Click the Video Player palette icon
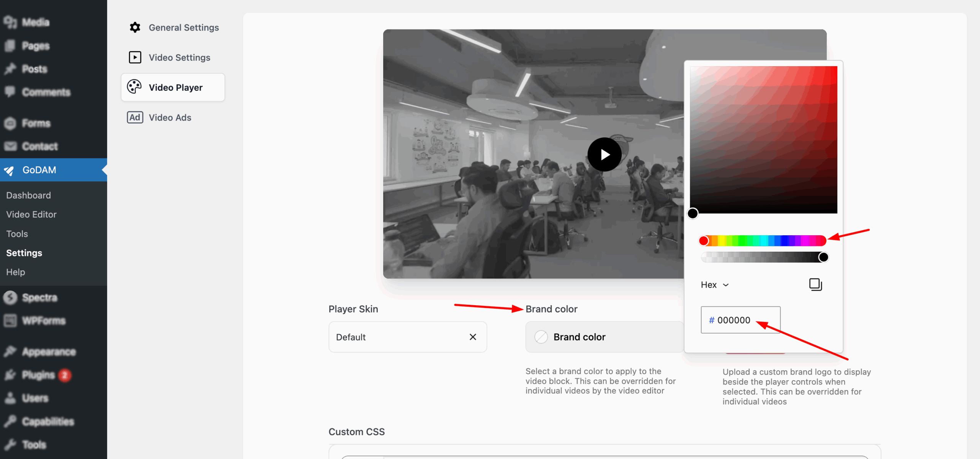Viewport: 980px width, 459px height. 134,87
